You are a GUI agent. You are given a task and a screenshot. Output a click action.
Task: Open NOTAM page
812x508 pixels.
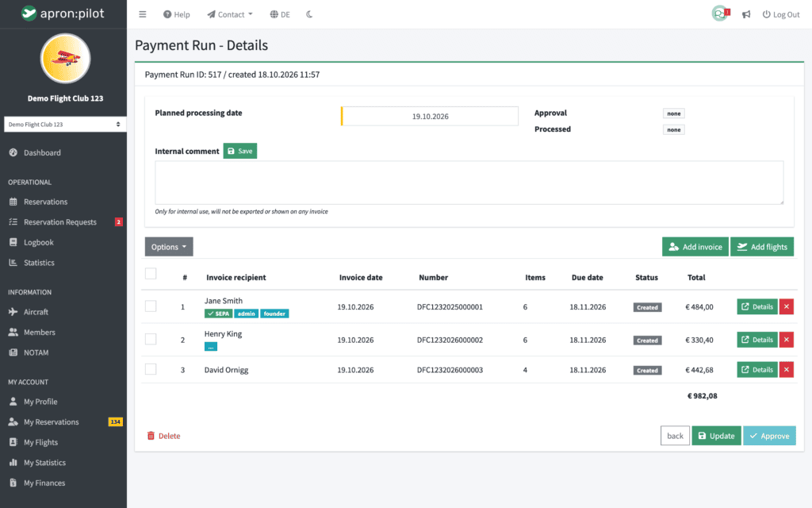pyautogui.click(x=36, y=352)
